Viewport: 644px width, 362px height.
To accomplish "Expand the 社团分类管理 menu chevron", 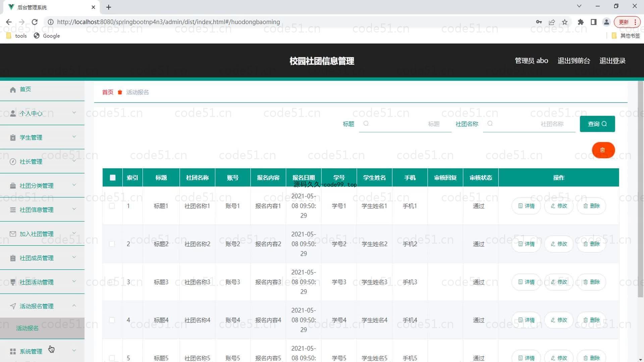I will 74,185.
